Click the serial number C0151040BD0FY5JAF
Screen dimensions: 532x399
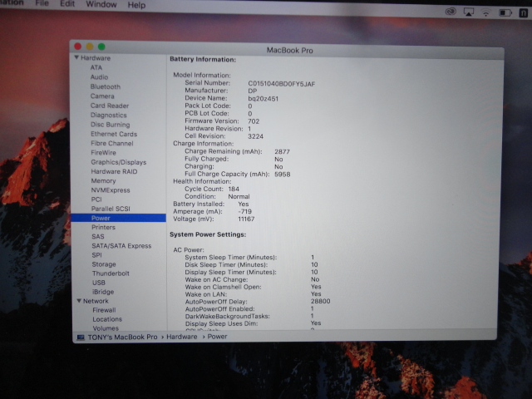[282, 84]
